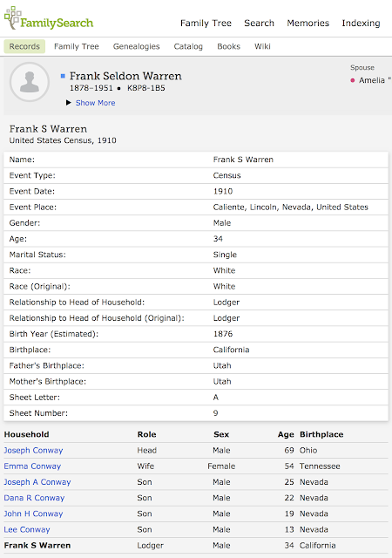Open Joseph Conway household record
392x558 pixels.
[33, 450]
